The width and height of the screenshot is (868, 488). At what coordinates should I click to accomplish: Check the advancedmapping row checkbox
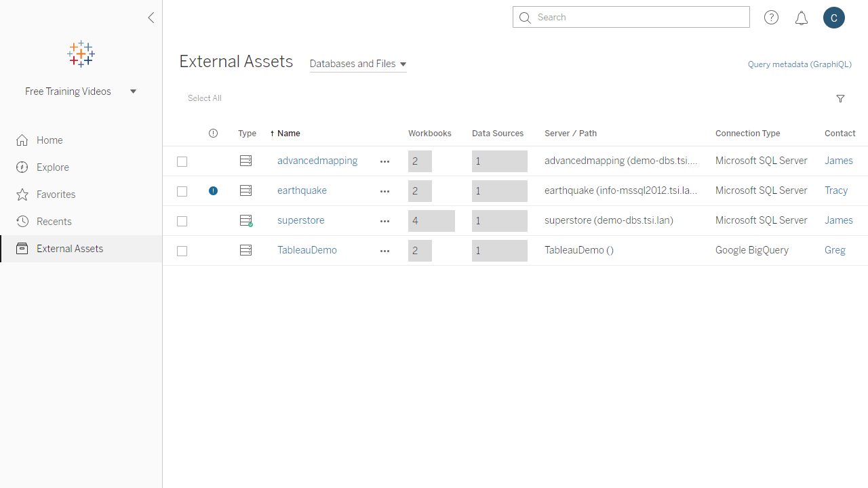pyautogui.click(x=182, y=161)
